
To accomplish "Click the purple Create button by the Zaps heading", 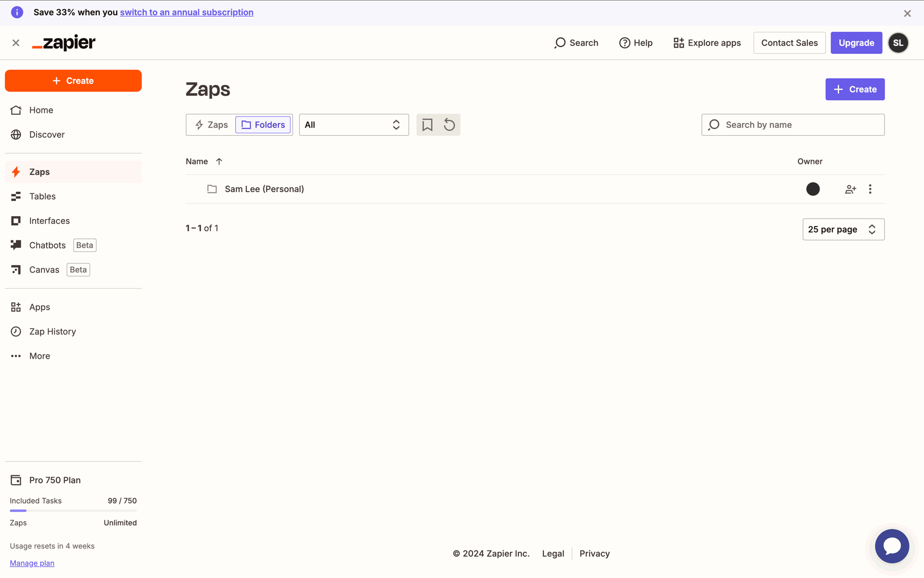I will coord(855,89).
